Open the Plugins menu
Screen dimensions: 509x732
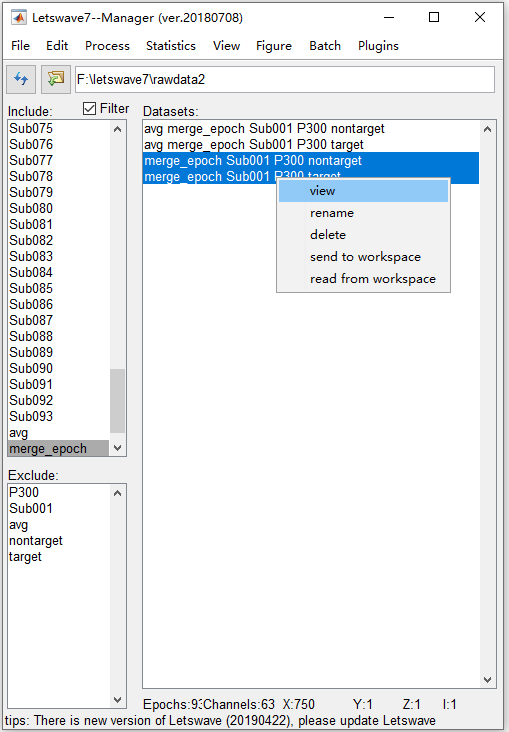point(378,46)
